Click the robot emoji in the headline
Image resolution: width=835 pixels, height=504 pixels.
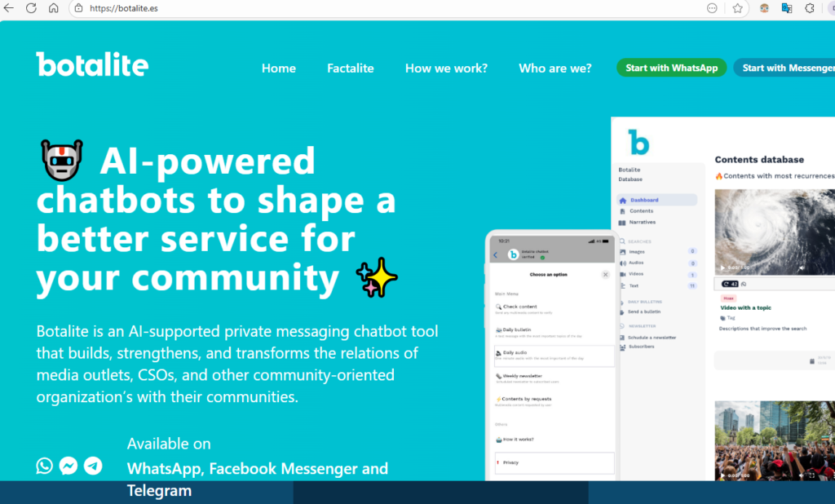(x=62, y=160)
